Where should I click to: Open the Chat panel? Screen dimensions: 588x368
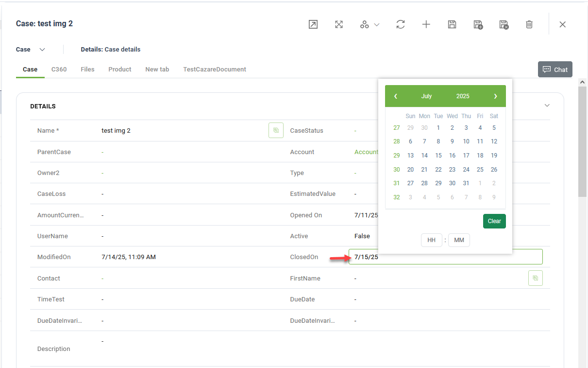tap(555, 70)
